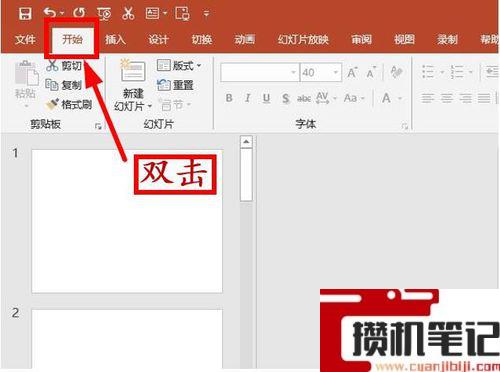Viewport: 500px width, 372px height.
Task: Click 复制 in the clipboard group
Action: click(64, 85)
